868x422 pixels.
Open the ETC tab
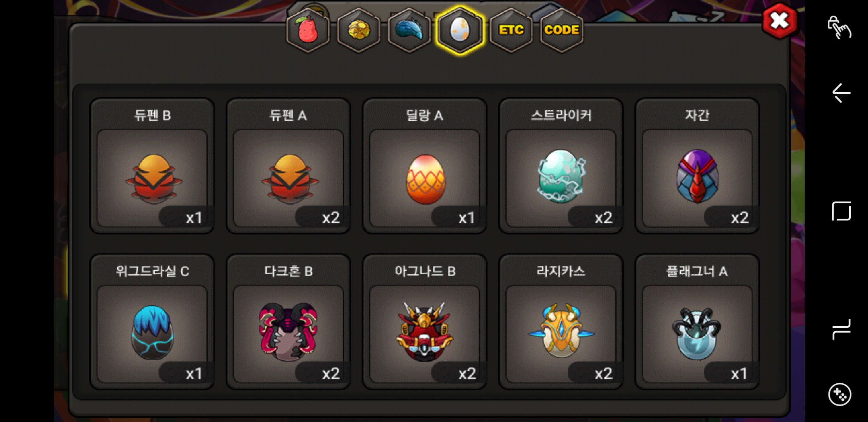point(511,30)
